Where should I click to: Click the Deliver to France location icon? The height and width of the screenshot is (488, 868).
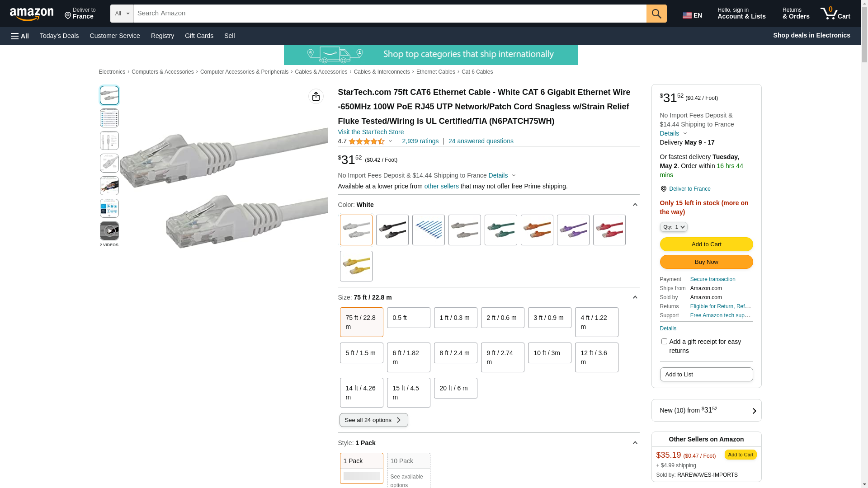(664, 189)
